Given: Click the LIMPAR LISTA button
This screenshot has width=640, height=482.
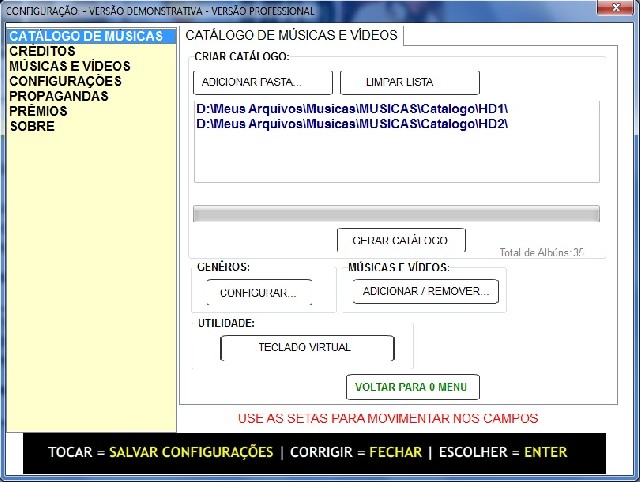Looking at the screenshot, I should pyautogui.click(x=409, y=82).
